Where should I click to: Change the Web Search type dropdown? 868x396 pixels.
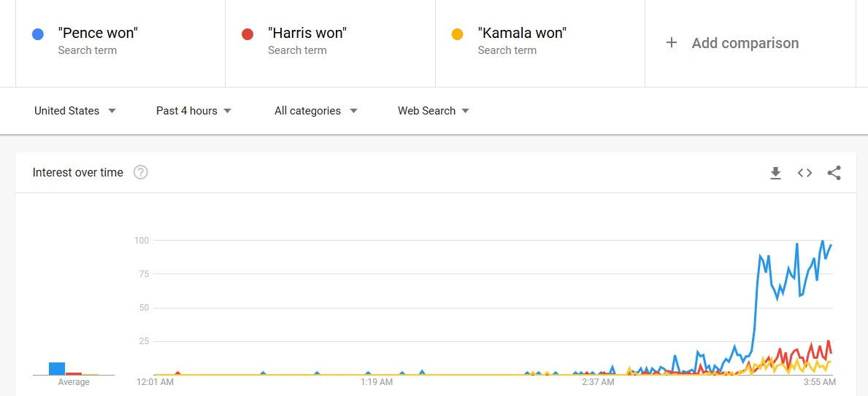[x=434, y=111]
